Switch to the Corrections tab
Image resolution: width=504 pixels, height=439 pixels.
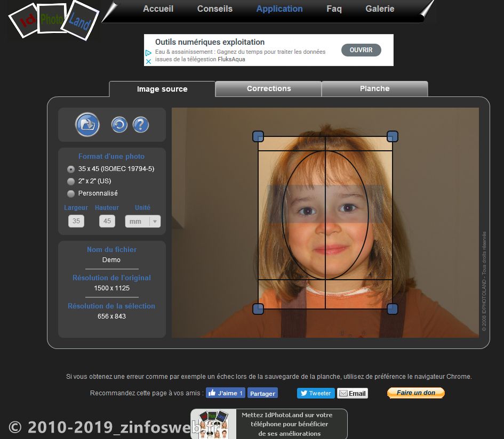[268, 88]
